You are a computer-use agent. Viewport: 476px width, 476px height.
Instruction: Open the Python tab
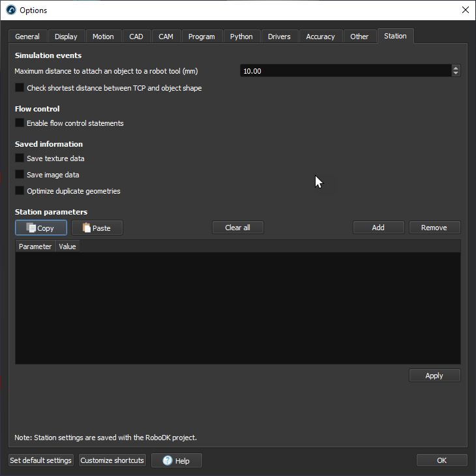[241, 37]
